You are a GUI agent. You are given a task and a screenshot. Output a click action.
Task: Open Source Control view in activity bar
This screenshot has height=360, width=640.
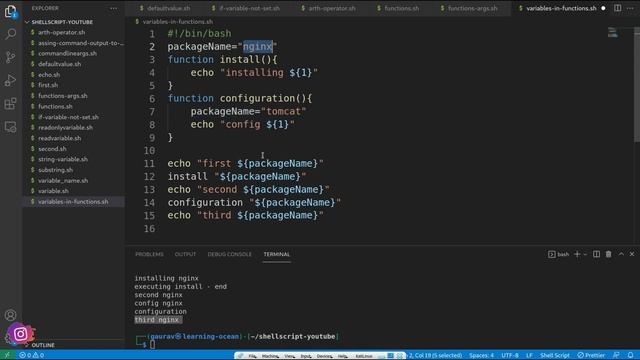11,57
